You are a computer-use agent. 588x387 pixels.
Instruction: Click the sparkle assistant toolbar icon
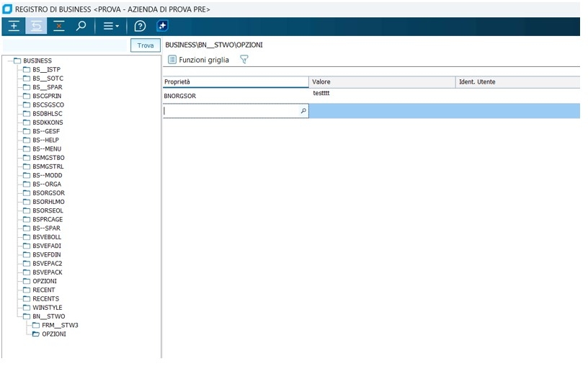162,26
